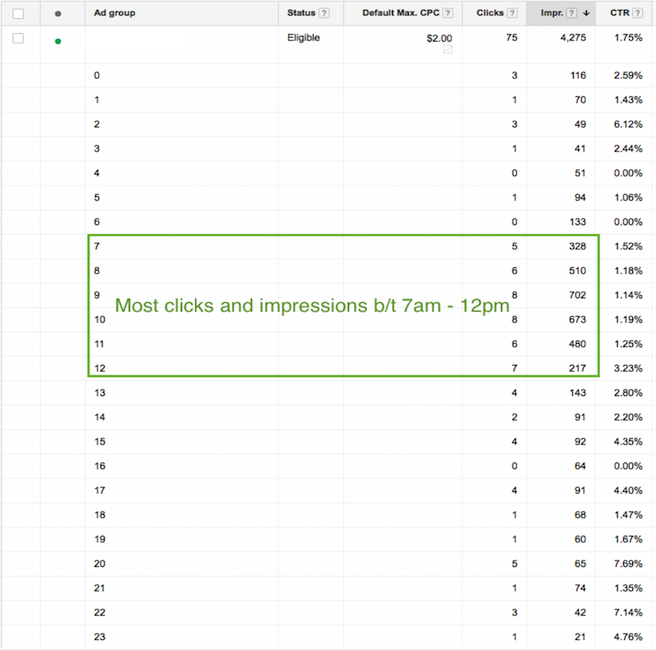Image resolution: width=656 pixels, height=650 pixels.
Task: Sort by the Ad group column header
Action: 114,13
